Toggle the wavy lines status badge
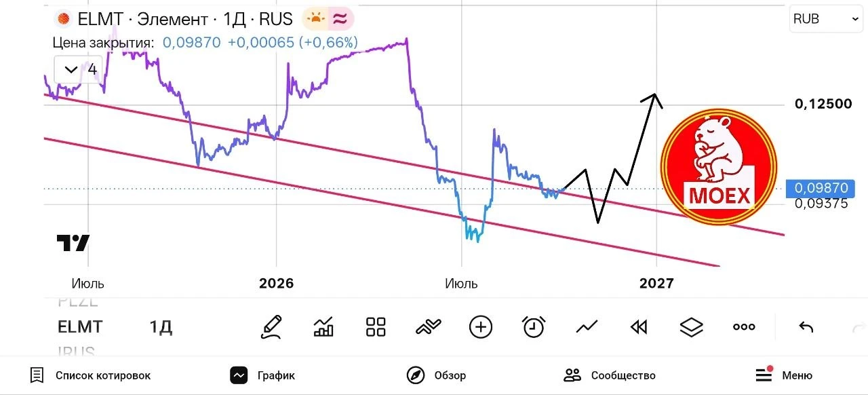868x395 pixels. (340, 19)
